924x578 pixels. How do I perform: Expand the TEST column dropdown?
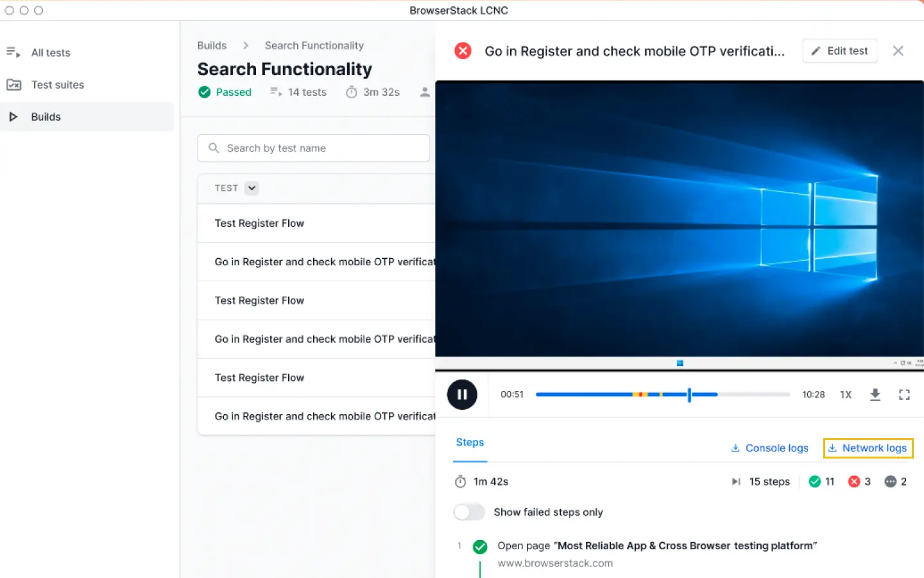[252, 188]
